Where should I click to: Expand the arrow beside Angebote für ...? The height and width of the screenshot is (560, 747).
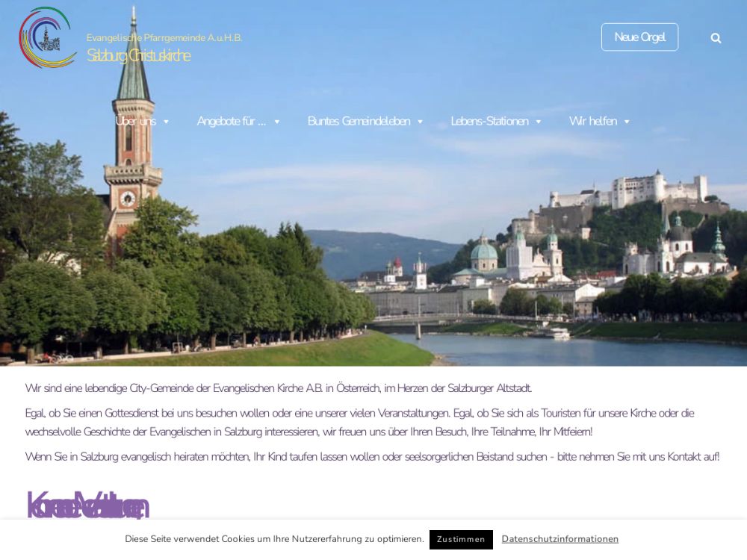point(276,122)
